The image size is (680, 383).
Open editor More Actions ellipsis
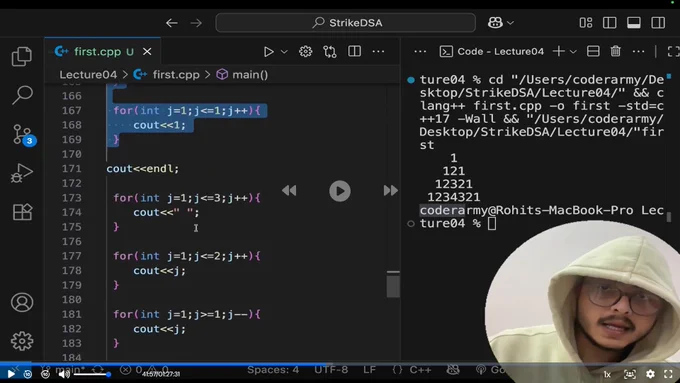pyautogui.click(x=378, y=52)
